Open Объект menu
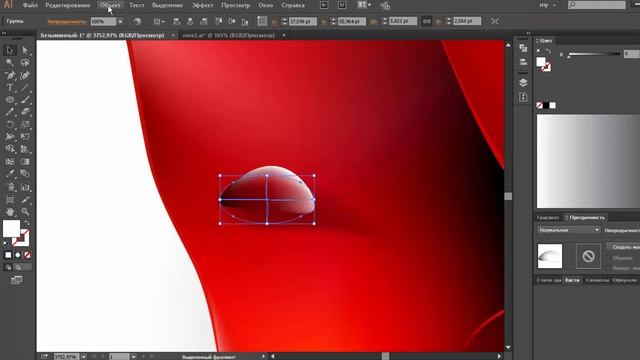640x360 pixels. point(110,5)
